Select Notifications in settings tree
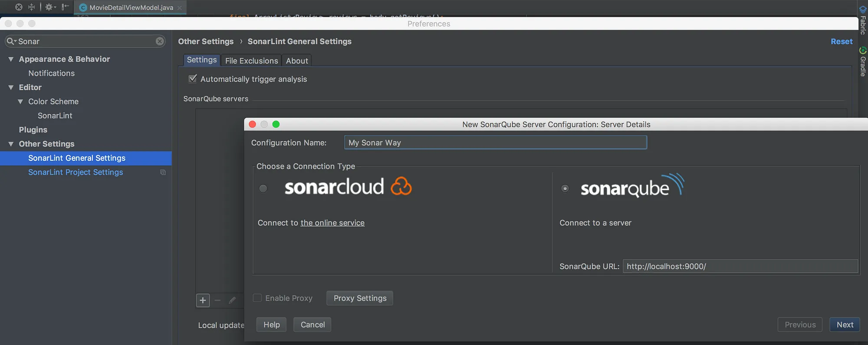This screenshot has width=868, height=345. 52,73
